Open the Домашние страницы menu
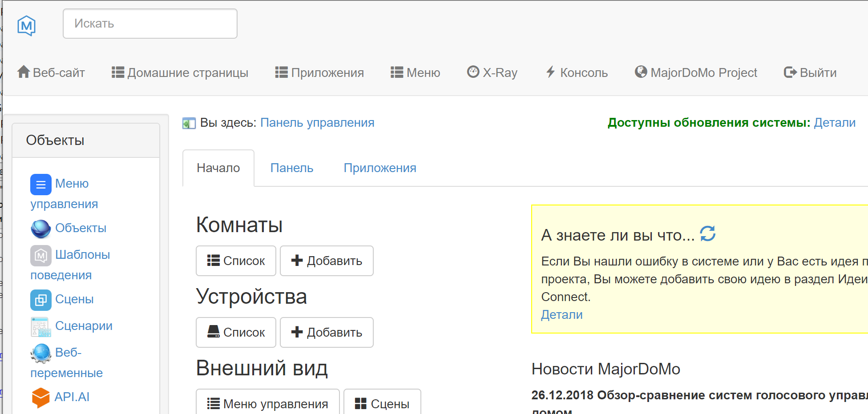This screenshot has height=414, width=868. click(180, 72)
